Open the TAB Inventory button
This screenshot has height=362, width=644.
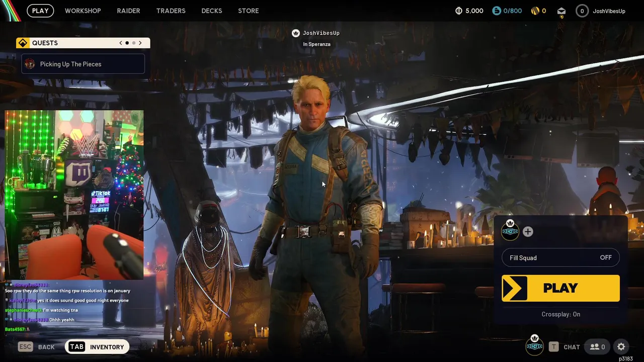[97, 347]
